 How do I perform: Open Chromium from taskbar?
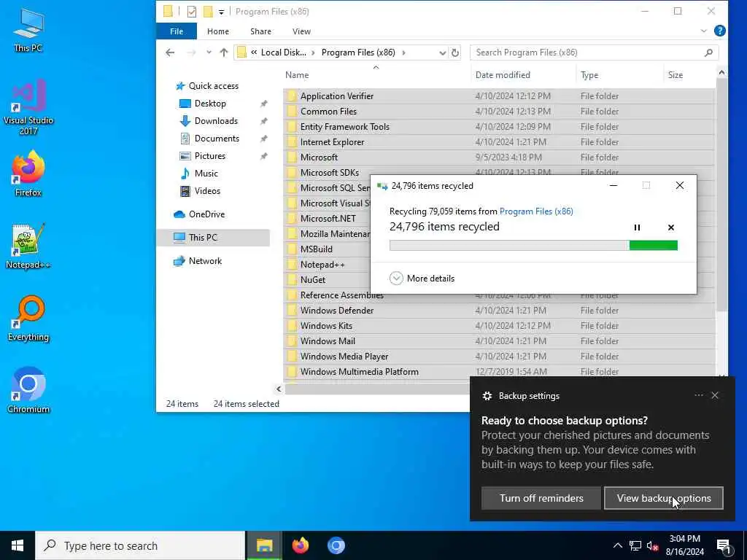point(336,545)
